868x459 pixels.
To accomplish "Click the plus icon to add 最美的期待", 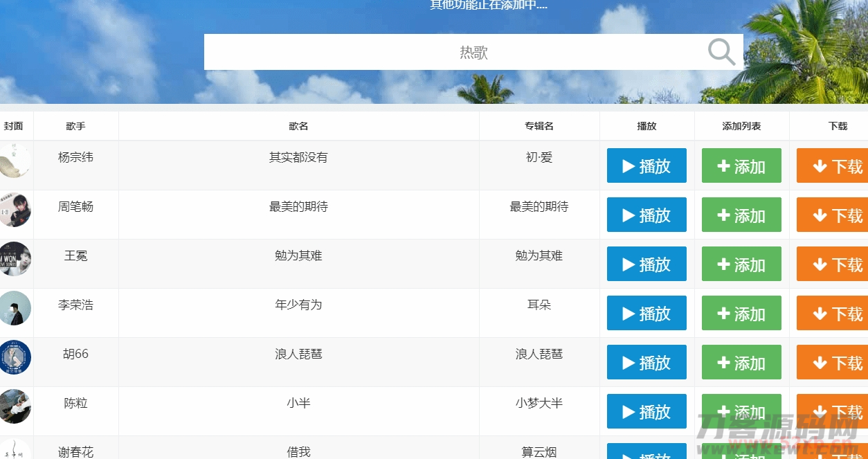I will tap(725, 215).
